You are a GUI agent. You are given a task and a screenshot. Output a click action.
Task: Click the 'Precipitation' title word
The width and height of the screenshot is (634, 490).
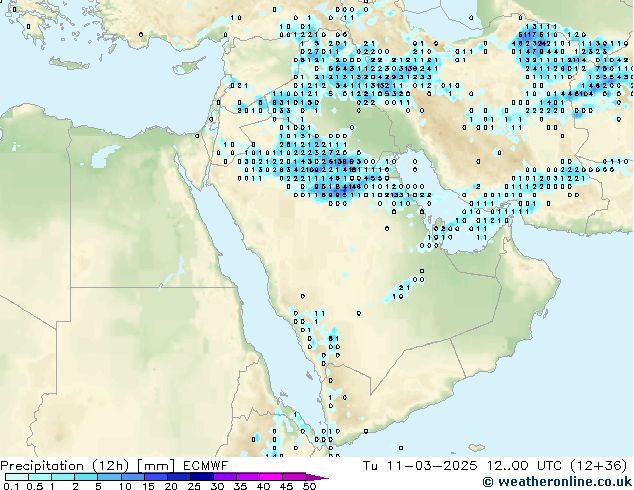(42, 466)
